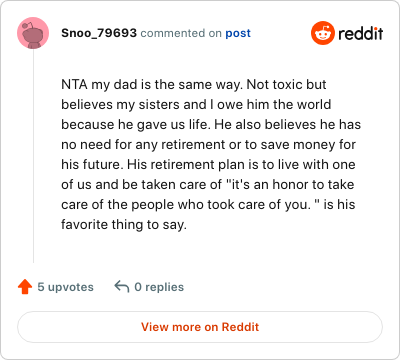The width and height of the screenshot is (400, 360).
Task: Click the orange upvote arrow icon
Action: [x=25, y=287]
